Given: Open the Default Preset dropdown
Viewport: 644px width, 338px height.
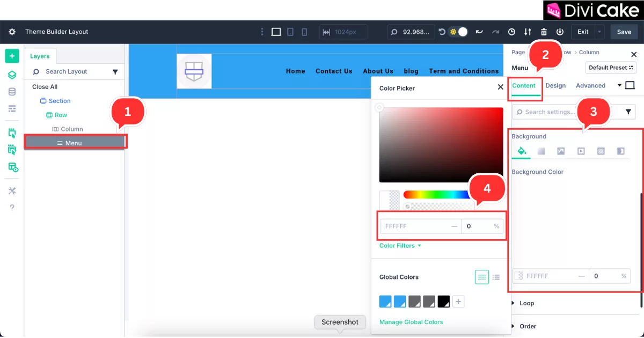Looking at the screenshot, I should 611,68.
